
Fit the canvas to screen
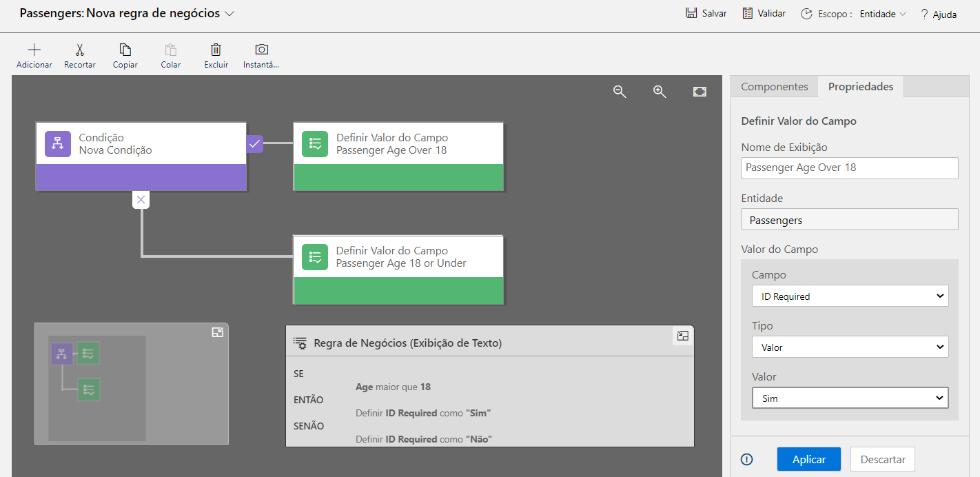point(700,92)
